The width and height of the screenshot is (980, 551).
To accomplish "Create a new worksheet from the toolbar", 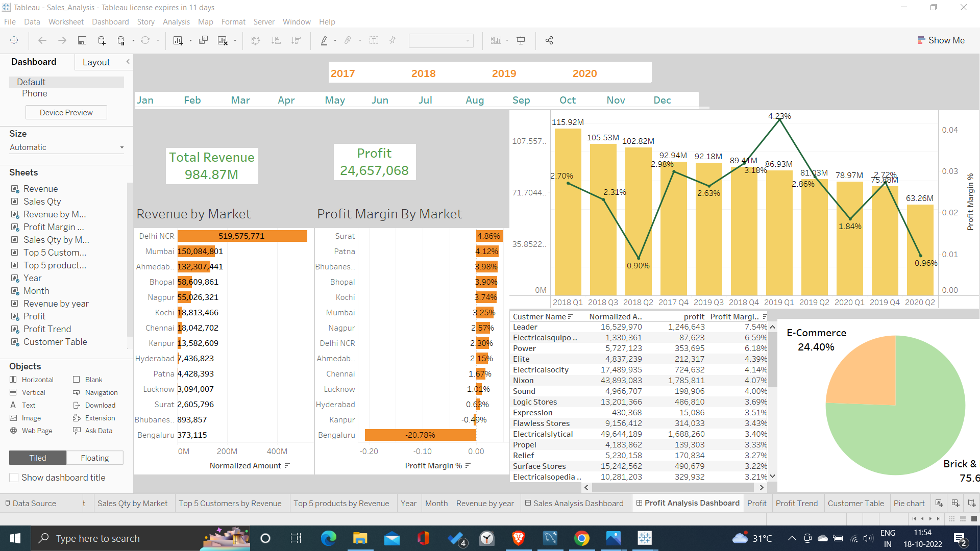I will pyautogui.click(x=177, y=40).
